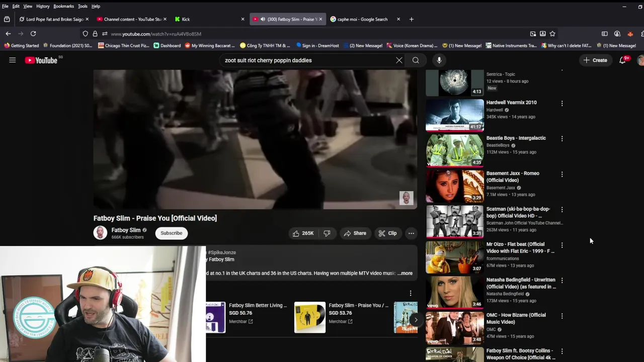The width and height of the screenshot is (644, 362).
Task: Open options for Natasha Bedingfield Unwritten
Action: [562, 281]
